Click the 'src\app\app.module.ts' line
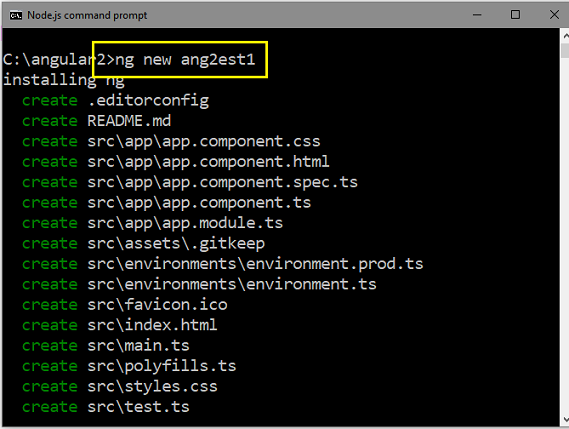 (185, 223)
